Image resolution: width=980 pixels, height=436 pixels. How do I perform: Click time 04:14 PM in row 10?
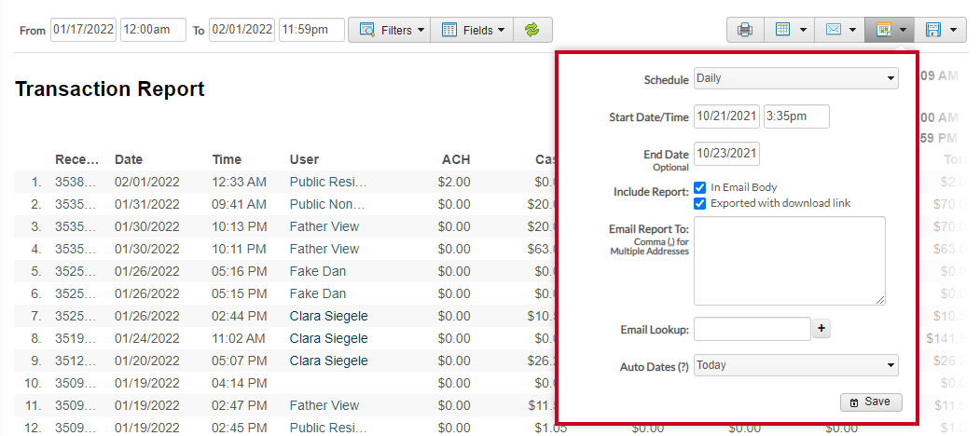[x=240, y=383]
